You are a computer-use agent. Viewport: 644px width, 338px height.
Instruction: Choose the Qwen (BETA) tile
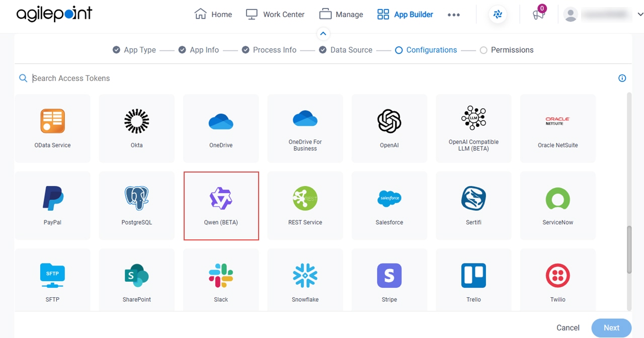pos(221,206)
